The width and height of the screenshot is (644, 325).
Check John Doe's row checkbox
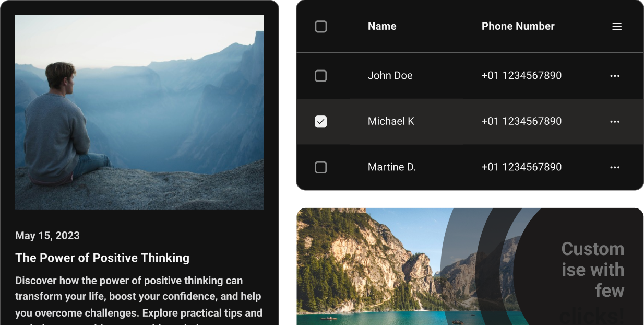tap(320, 75)
